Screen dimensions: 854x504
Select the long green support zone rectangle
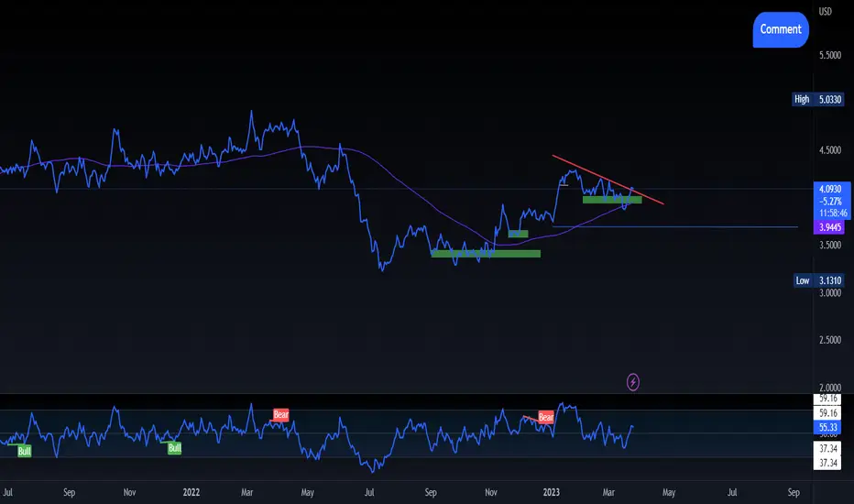486,253
